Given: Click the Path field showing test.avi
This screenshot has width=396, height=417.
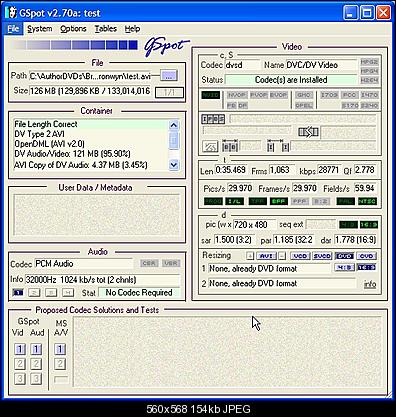Looking at the screenshot, I should [x=90, y=76].
